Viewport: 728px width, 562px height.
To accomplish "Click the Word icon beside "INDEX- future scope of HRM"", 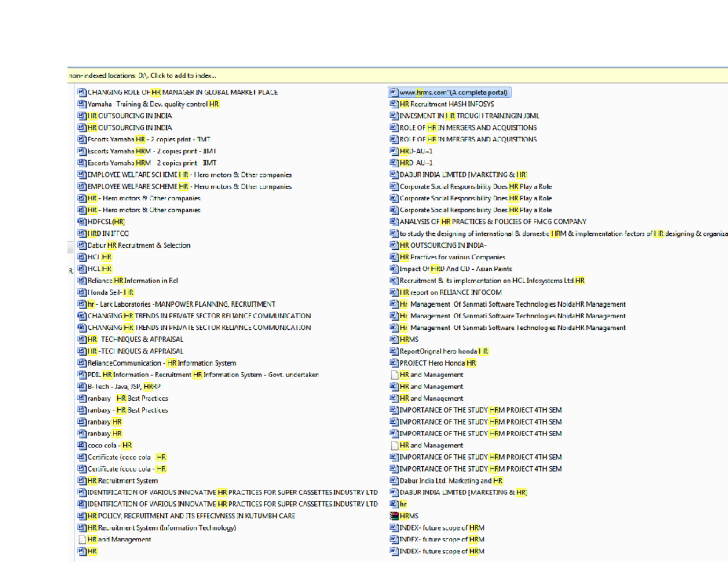I will (x=394, y=527).
